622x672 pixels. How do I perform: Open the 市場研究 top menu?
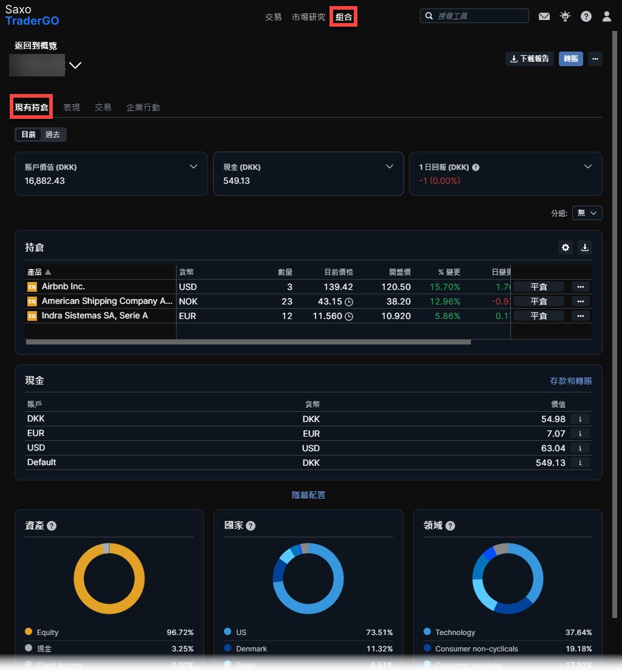tap(308, 17)
